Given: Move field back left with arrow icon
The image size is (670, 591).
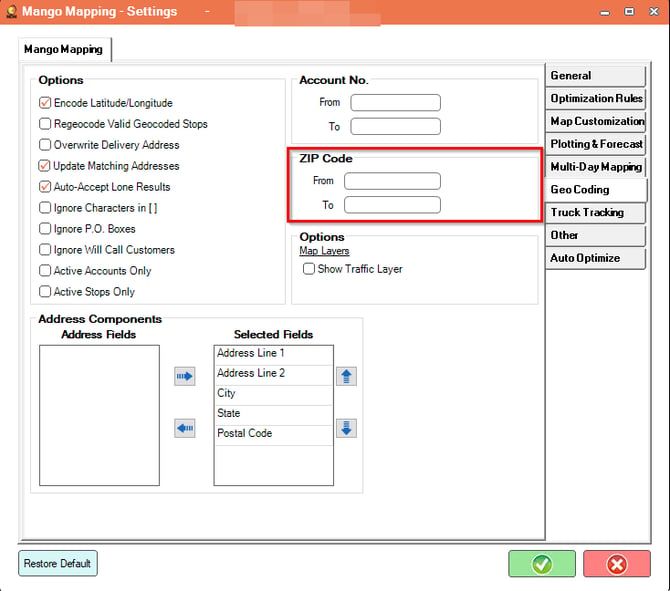Looking at the screenshot, I should pos(185,428).
